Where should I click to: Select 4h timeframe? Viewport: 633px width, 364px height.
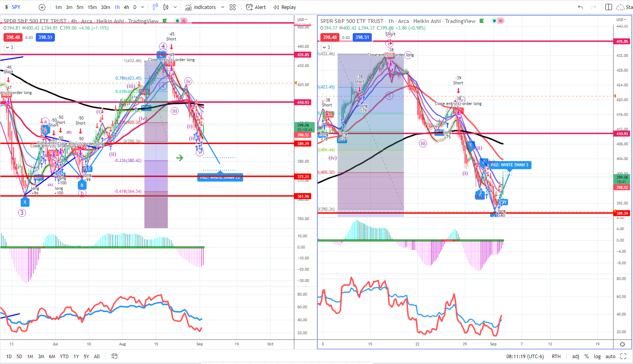[x=127, y=7]
